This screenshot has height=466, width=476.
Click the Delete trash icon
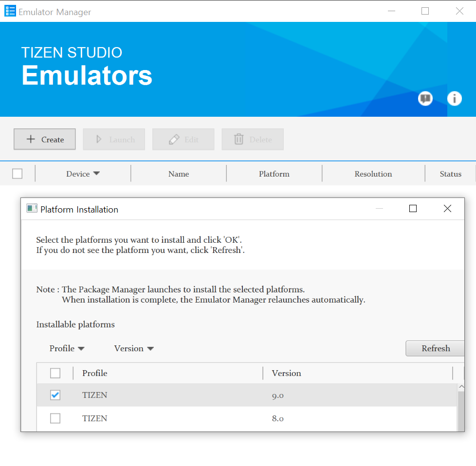click(238, 139)
